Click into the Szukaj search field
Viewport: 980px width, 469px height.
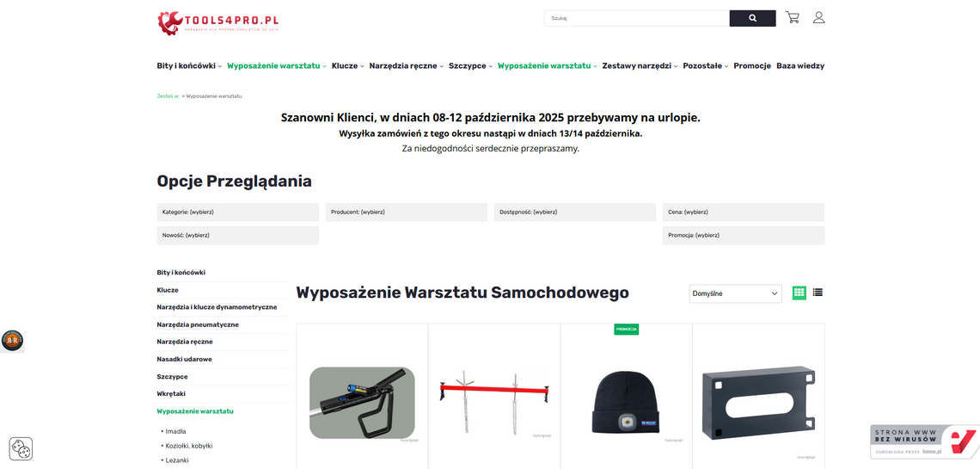click(x=637, y=18)
